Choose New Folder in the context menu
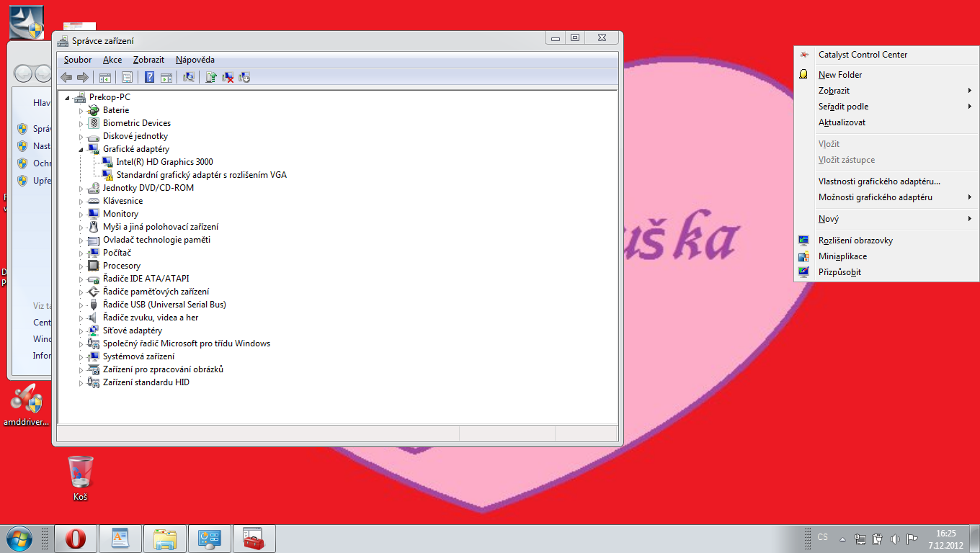 [x=886, y=75]
